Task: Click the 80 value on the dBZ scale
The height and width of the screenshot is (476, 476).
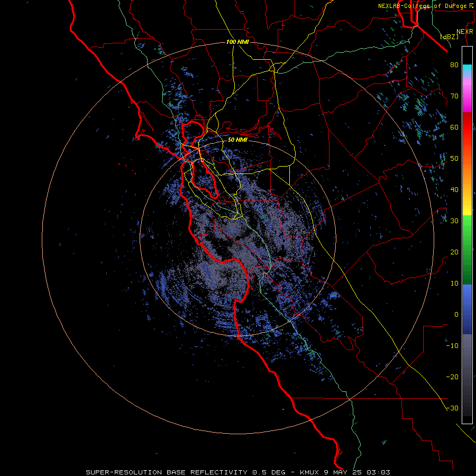Action: (454, 65)
